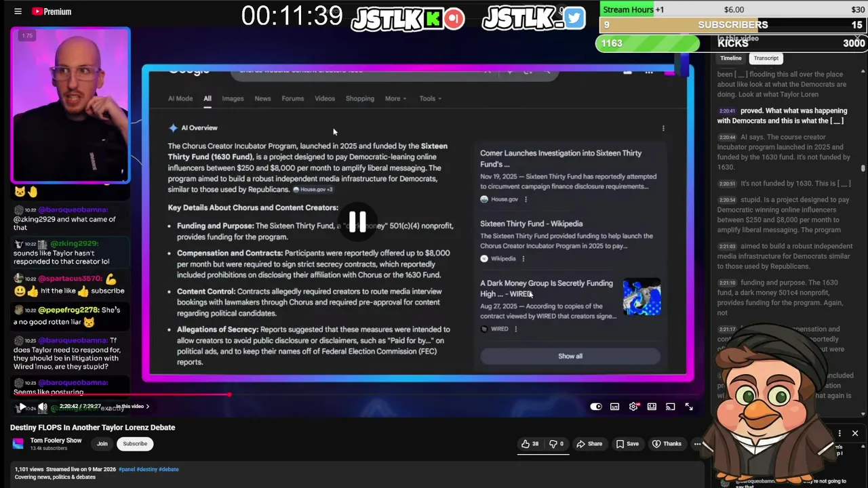Close the panel with the bottom-right X
This screenshot has height=488, width=868.
[855, 433]
